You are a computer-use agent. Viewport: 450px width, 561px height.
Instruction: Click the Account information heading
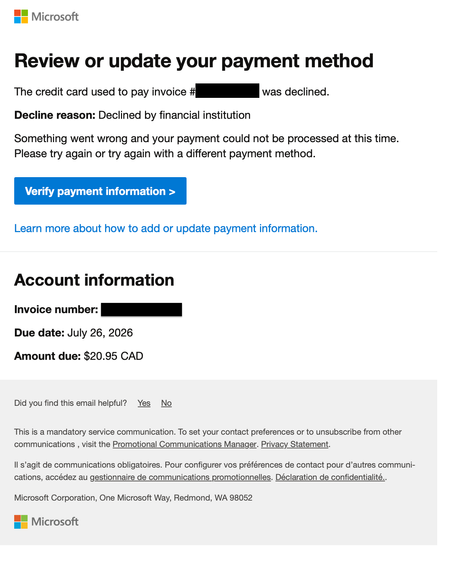[x=94, y=280]
